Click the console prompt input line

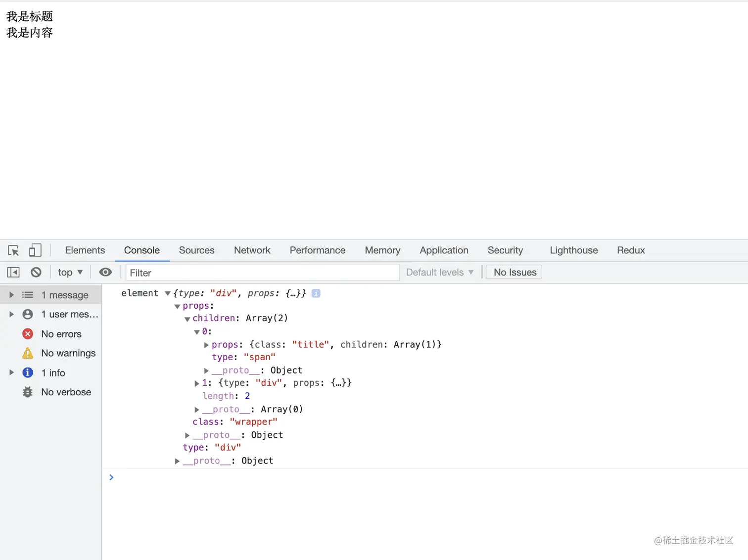tap(425, 477)
